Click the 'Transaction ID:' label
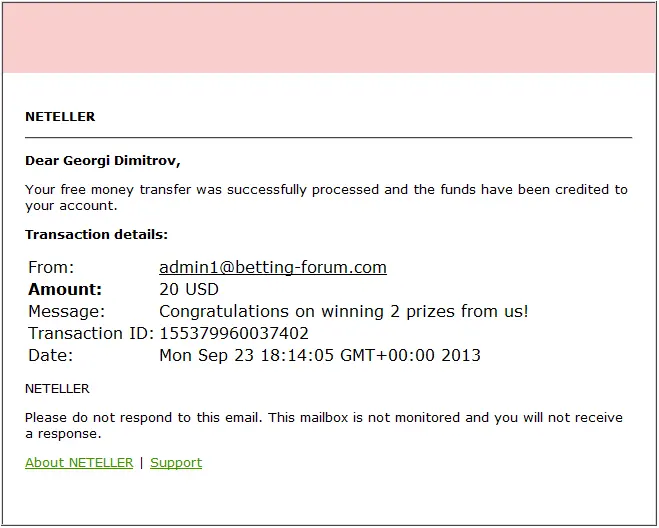The image size is (659, 528). click(91, 333)
